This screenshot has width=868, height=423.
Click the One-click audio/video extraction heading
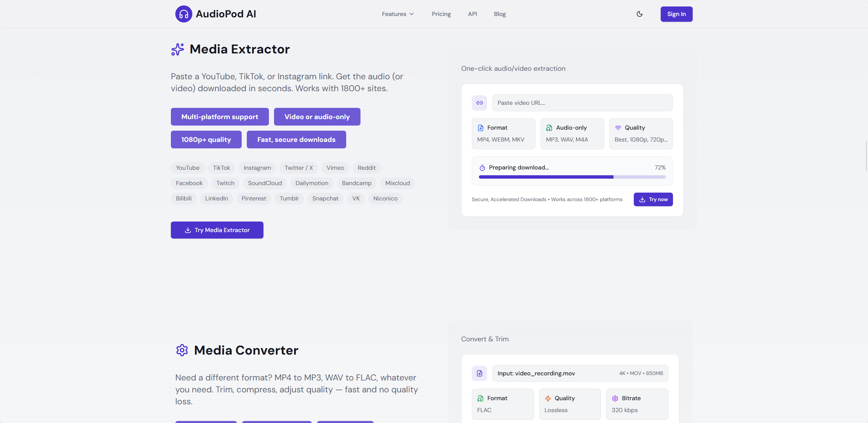coord(513,68)
